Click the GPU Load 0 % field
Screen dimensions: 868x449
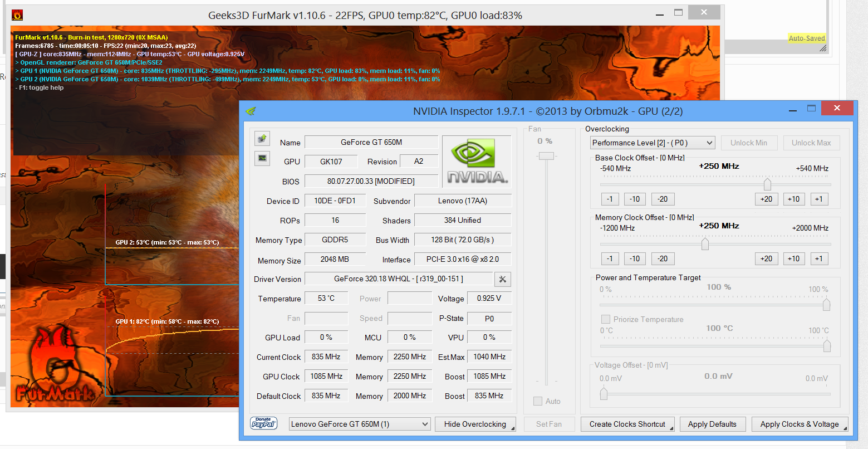point(326,337)
